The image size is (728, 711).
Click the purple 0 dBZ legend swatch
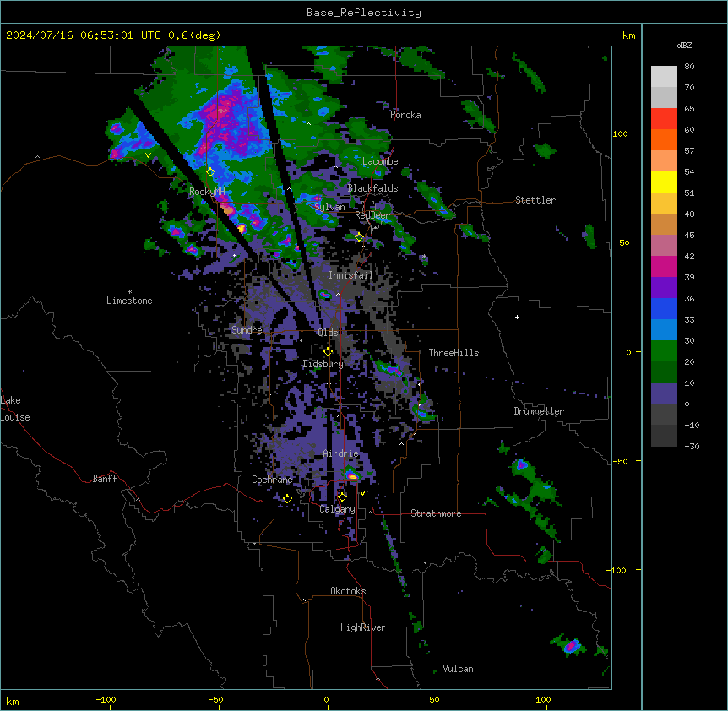tap(664, 393)
